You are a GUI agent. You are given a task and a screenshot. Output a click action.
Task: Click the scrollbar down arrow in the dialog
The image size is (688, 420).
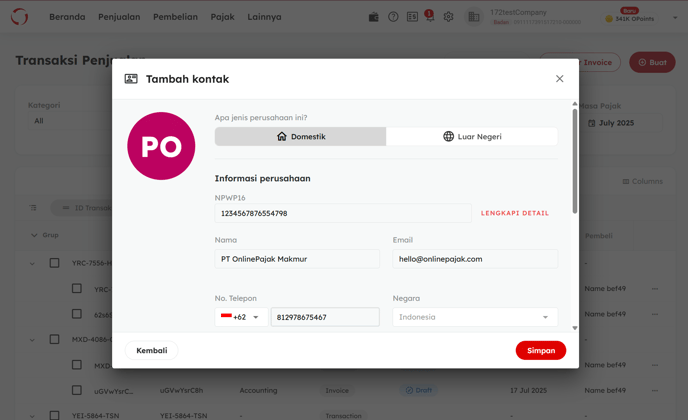click(x=575, y=328)
